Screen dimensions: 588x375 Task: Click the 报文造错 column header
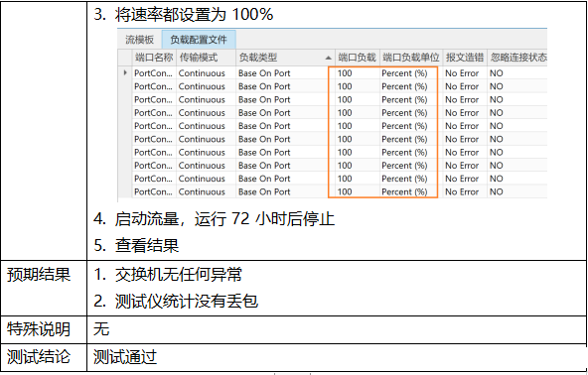pyautogui.click(x=465, y=58)
